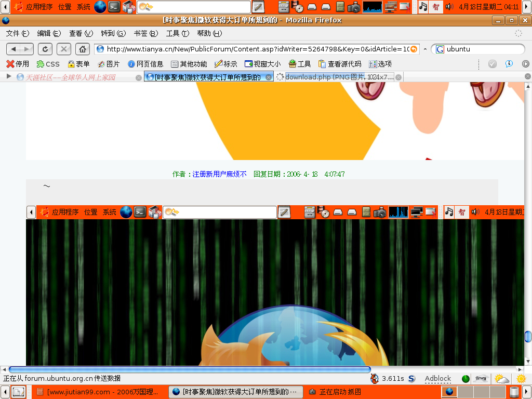Click the vertical scrollbar thumb
This screenshot has height=399, width=532.
528,337
